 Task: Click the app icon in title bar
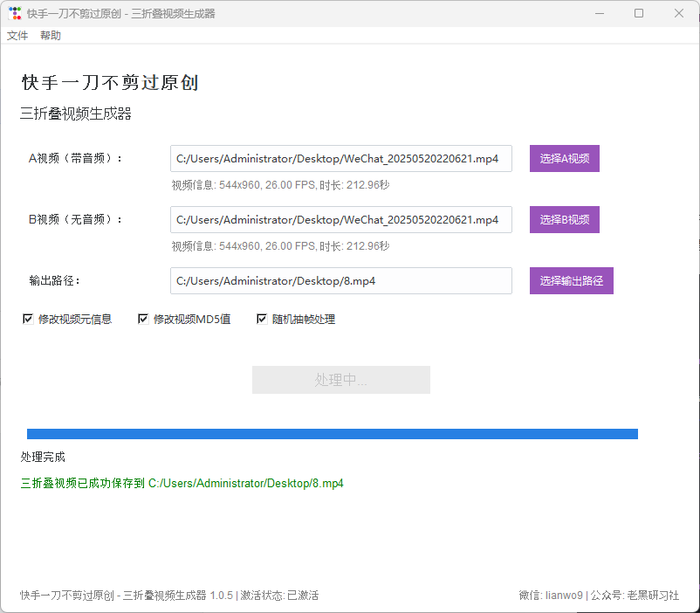15,14
